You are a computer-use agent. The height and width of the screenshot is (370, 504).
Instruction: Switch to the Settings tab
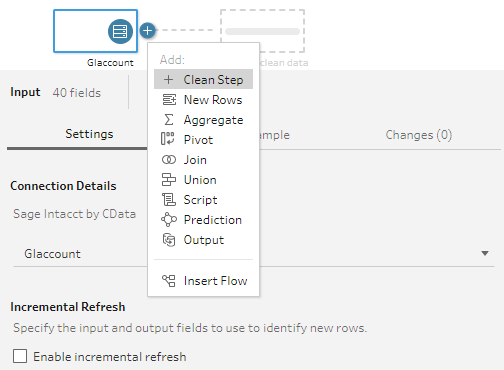(x=89, y=134)
